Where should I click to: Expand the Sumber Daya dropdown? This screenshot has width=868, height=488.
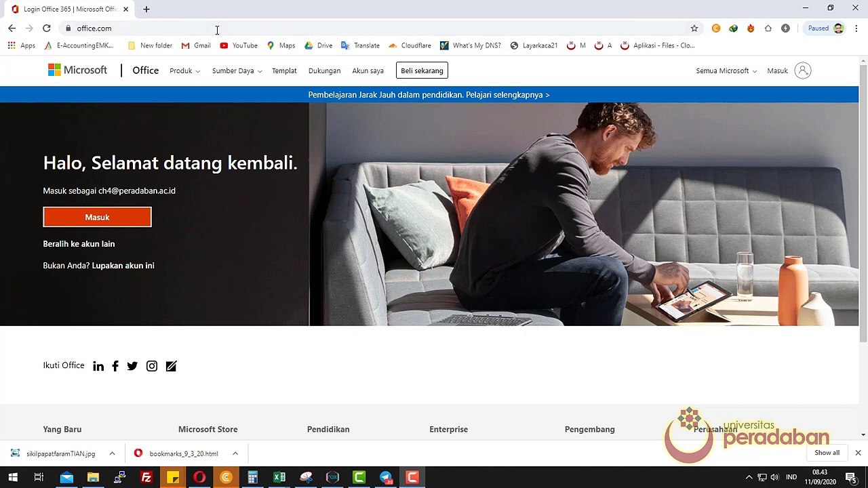coord(237,70)
